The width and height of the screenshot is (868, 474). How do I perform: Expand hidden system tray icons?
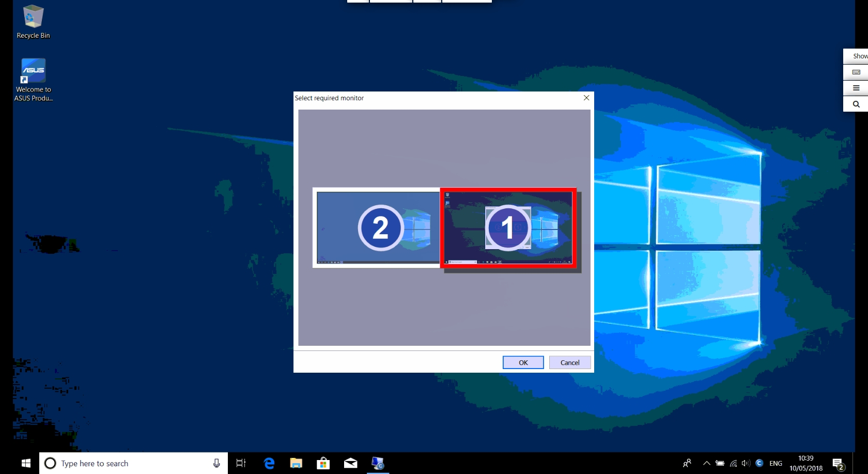(706, 463)
